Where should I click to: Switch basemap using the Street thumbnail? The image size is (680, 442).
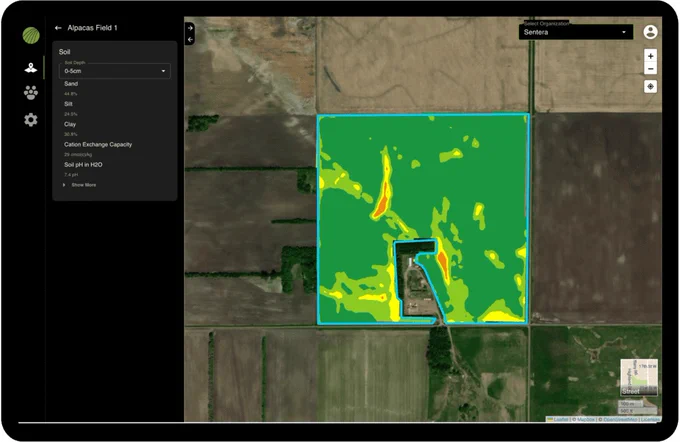point(639,377)
